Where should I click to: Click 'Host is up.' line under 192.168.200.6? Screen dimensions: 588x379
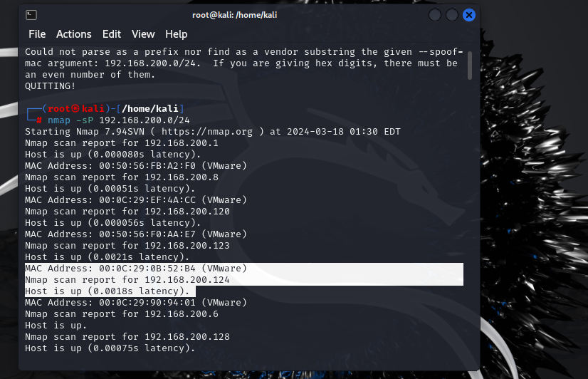pyautogui.click(x=56, y=326)
